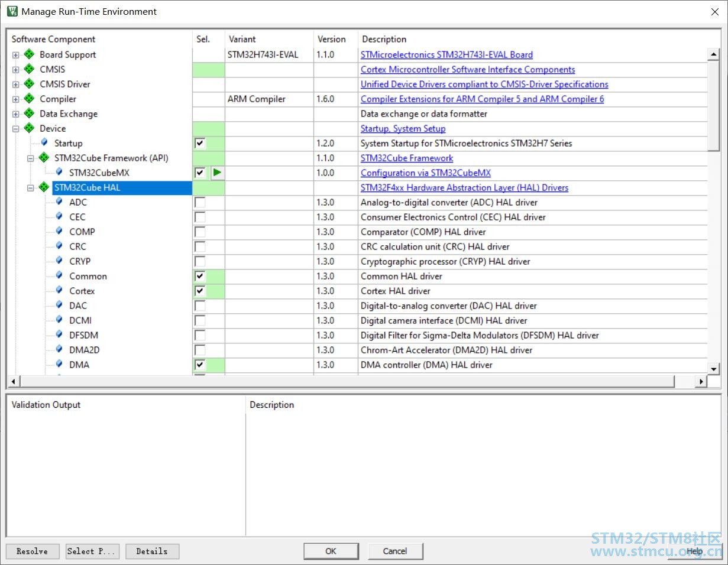Click the CRC blue component icon

click(59, 246)
